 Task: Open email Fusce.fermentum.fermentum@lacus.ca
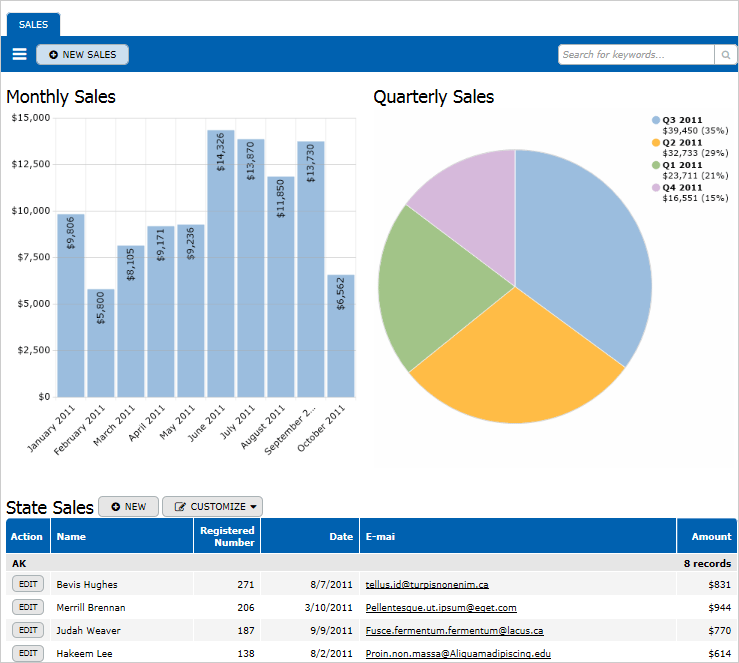(x=454, y=630)
